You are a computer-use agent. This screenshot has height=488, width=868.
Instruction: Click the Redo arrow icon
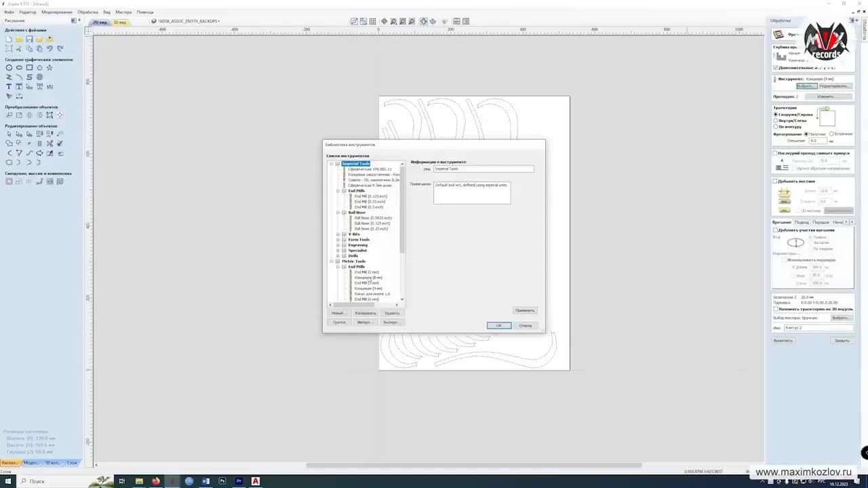click(x=60, y=49)
